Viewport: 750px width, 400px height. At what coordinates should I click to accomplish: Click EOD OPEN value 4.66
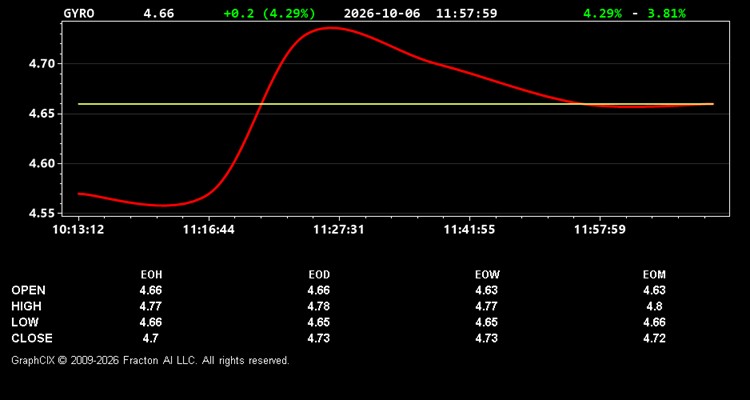click(x=319, y=290)
